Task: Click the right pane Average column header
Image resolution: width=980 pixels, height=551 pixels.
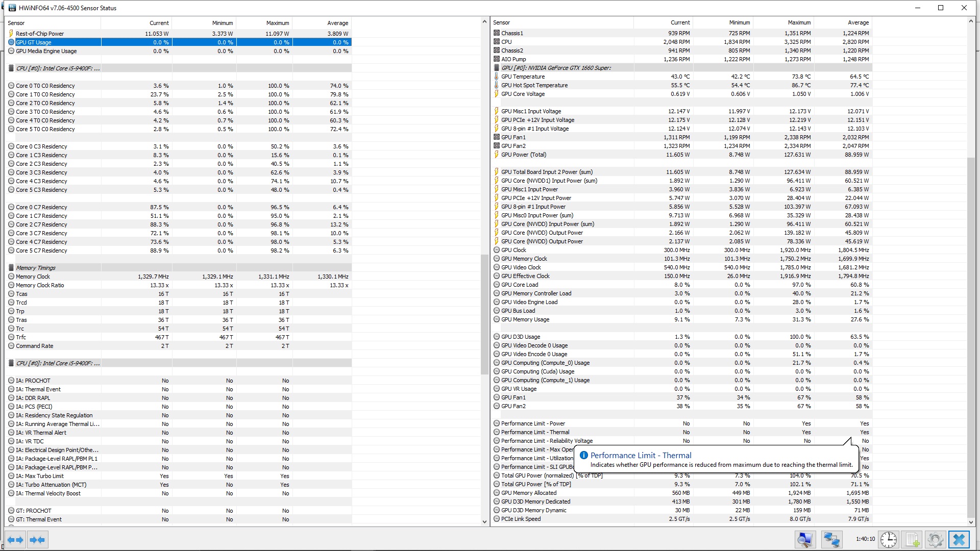Action: [x=857, y=22]
